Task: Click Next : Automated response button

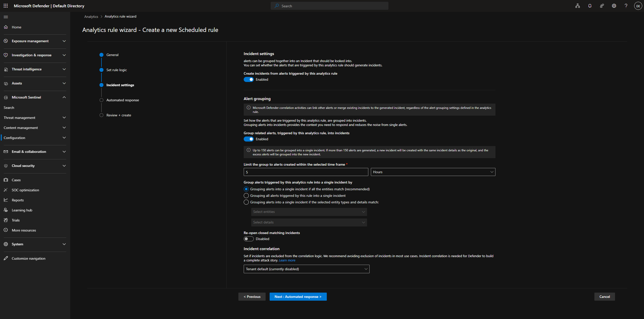Action: [298, 297]
